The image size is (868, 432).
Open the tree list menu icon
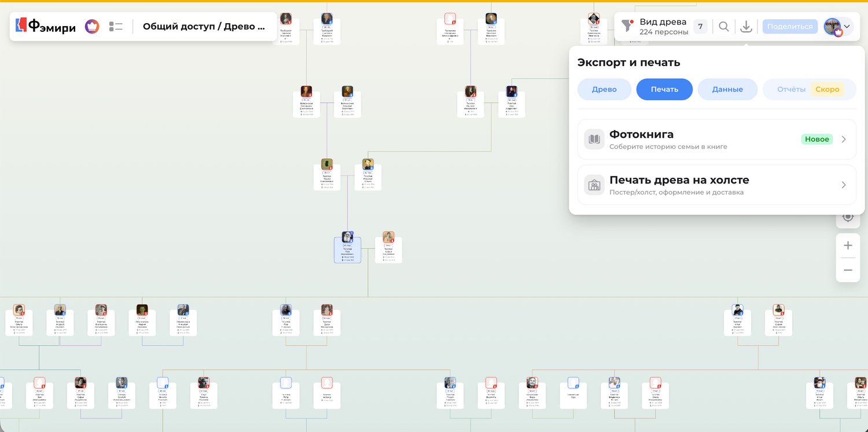116,26
